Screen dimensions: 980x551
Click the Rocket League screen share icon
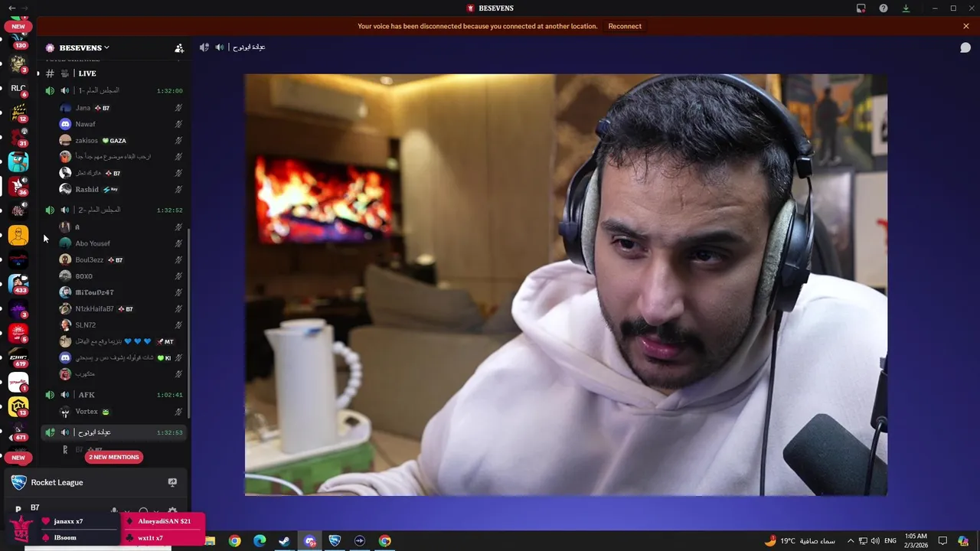(172, 482)
